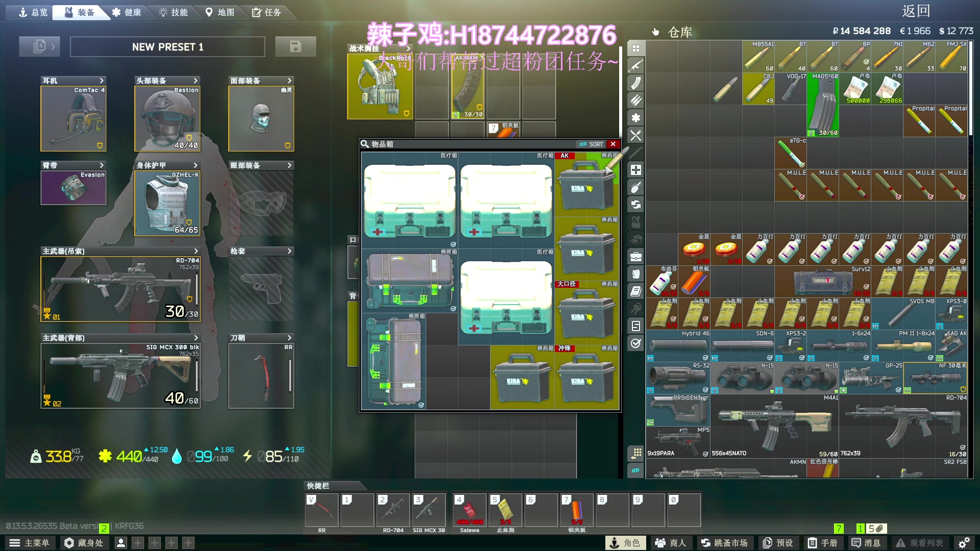
Task: Click SORT in the 物品箱 window
Action: [591, 144]
